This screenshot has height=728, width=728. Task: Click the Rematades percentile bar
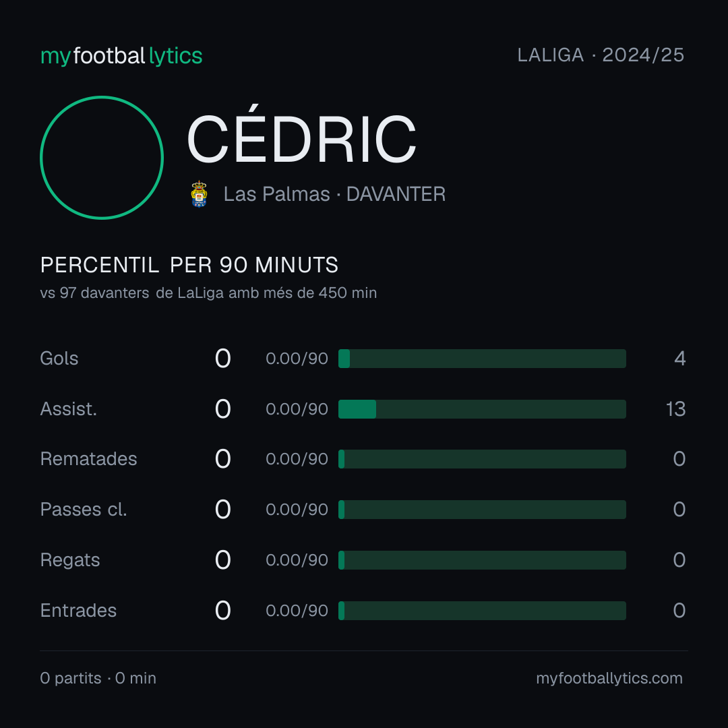482,459
